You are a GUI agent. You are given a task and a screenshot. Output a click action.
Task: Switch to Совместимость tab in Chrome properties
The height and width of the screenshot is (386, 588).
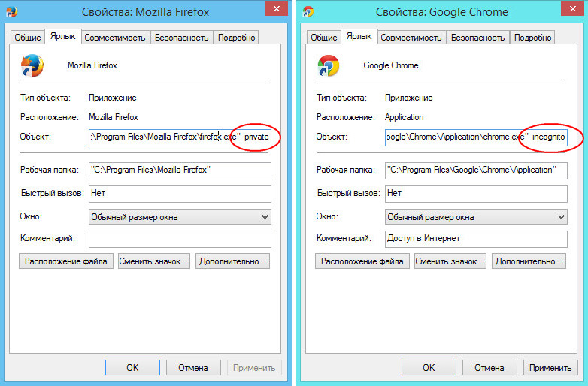coord(411,38)
